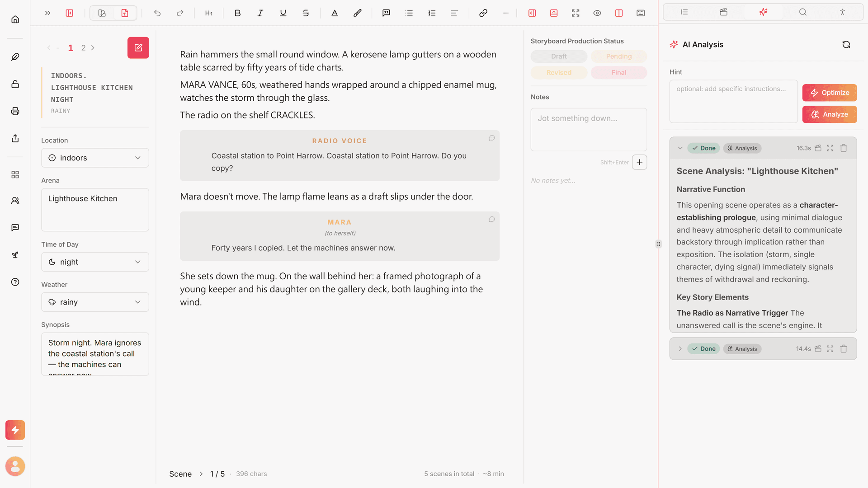
Task: Click the Notes text area
Action: 589,129
